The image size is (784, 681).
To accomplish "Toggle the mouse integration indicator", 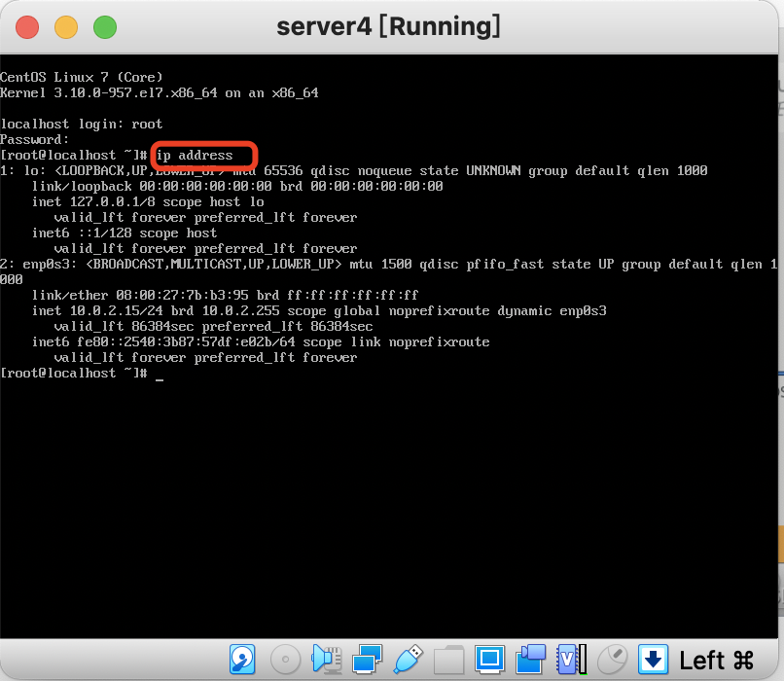I will pyautogui.click(x=612, y=659).
